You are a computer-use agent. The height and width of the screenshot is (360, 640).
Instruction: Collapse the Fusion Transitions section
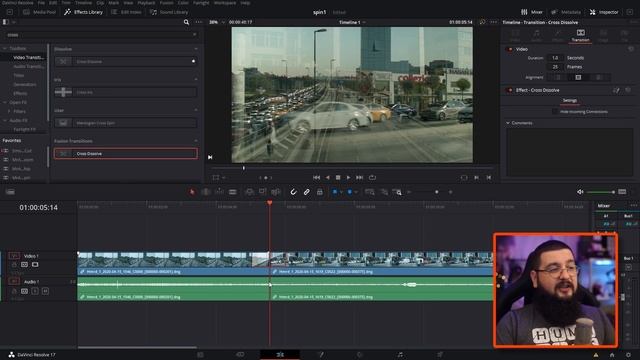[x=196, y=141]
